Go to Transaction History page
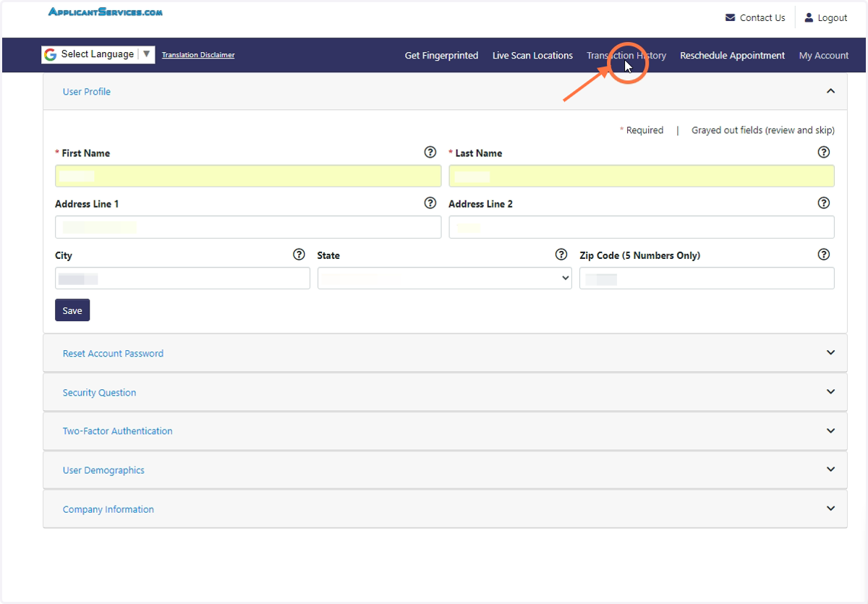This screenshot has width=868, height=604. tap(626, 55)
